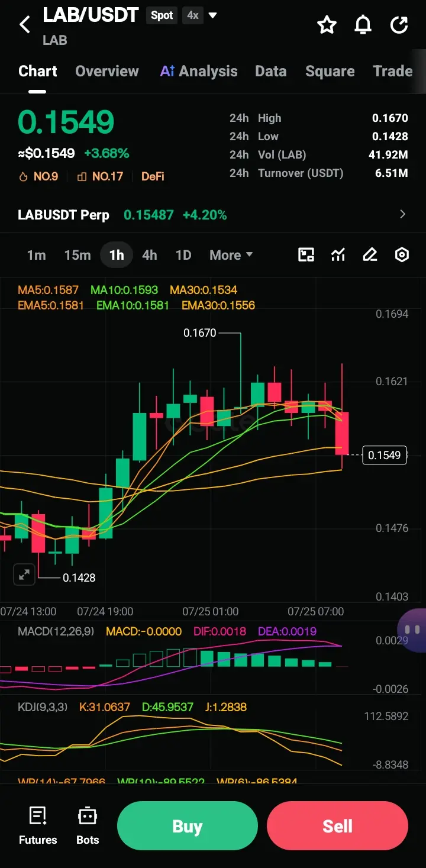Image resolution: width=426 pixels, height=868 pixels.
Task: Add LAB/USDT to favorites star
Action: [x=327, y=25]
